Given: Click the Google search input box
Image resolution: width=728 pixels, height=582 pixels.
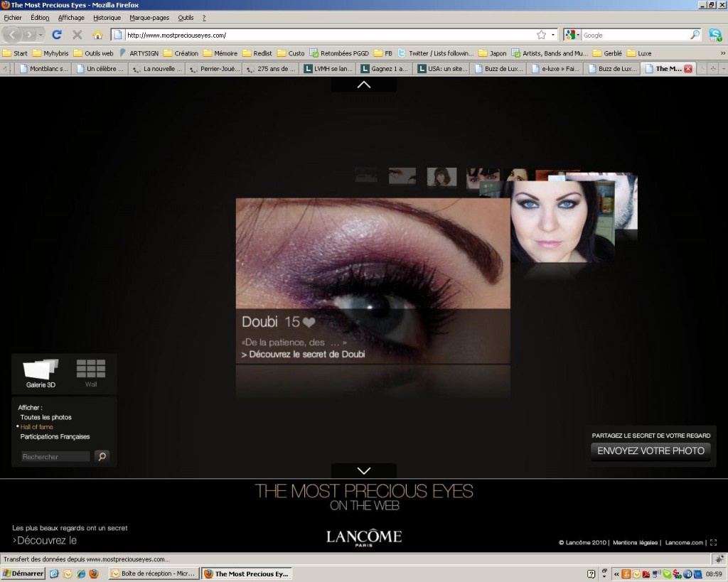Looking at the screenshot, I should click(636, 35).
